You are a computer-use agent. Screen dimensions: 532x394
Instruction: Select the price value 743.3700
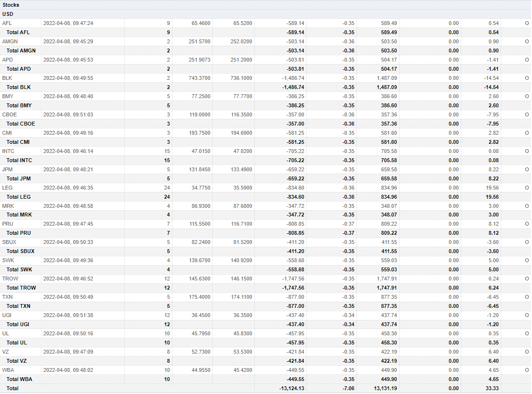click(199, 78)
